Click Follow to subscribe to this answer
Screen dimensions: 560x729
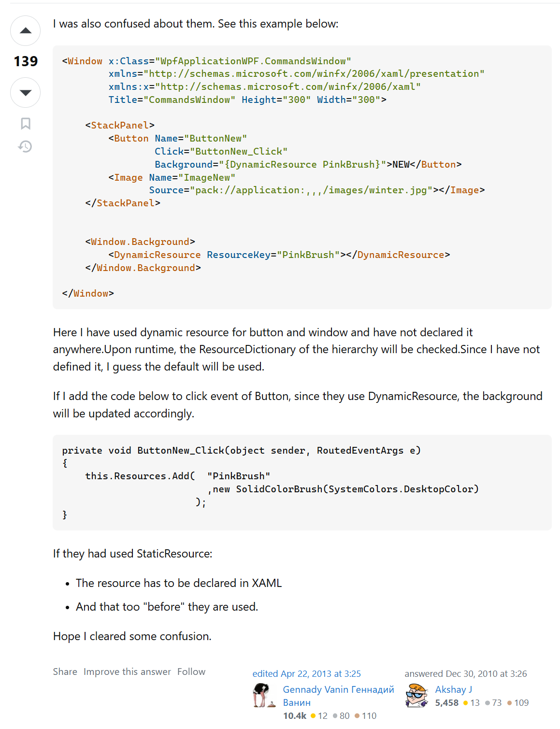coord(191,672)
